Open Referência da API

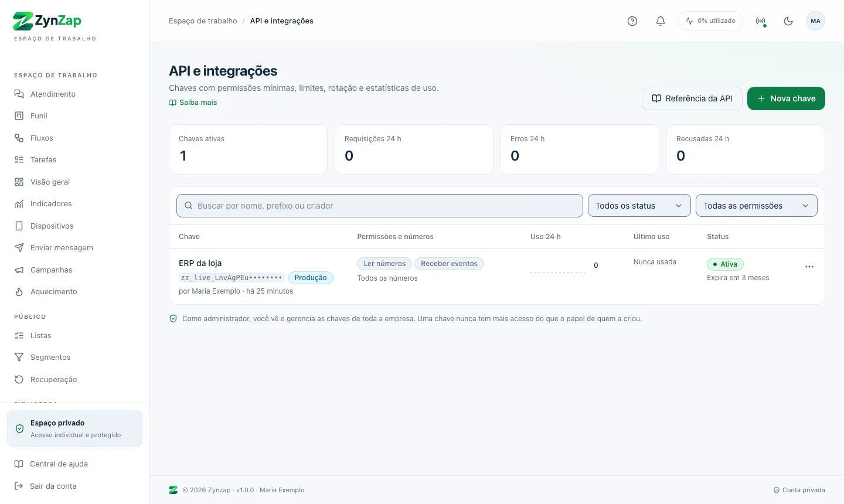(x=692, y=98)
